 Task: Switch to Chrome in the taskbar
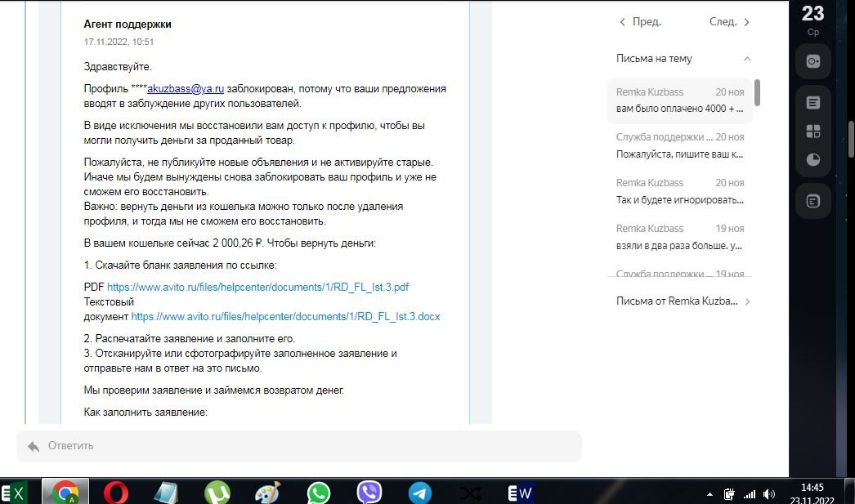(x=65, y=492)
